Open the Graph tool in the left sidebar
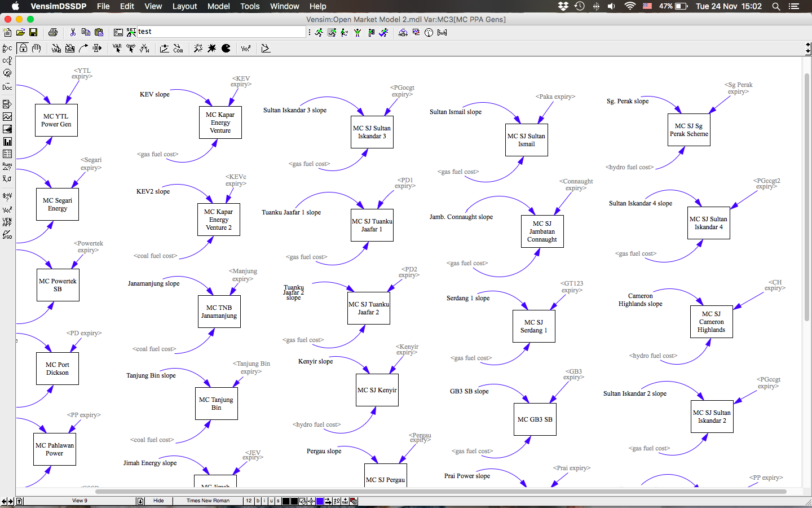Image resolution: width=812 pixels, height=508 pixels. pyautogui.click(x=7, y=117)
